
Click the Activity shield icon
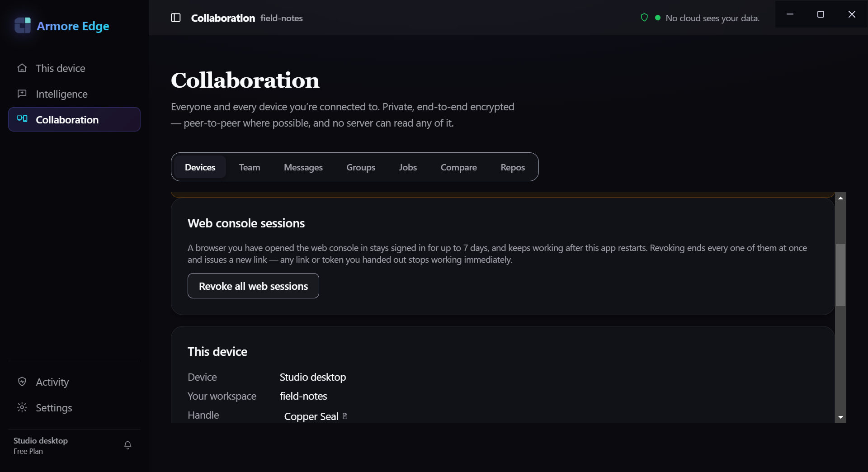22,382
